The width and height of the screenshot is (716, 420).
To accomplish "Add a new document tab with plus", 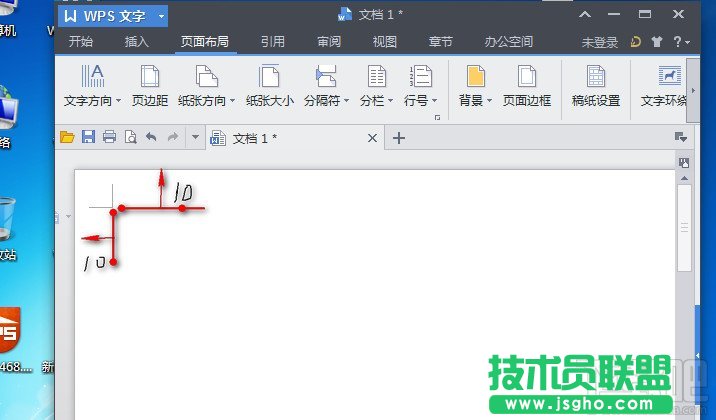I will point(399,138).
